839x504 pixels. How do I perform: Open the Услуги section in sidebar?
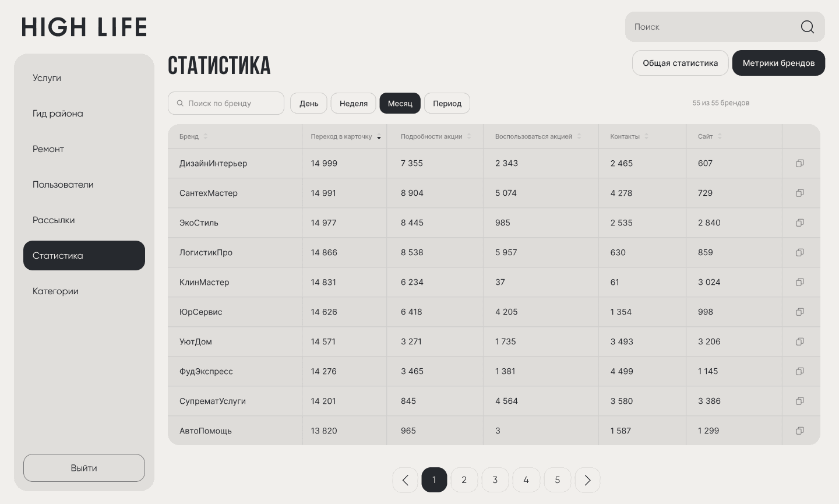(x=47, y=77)
